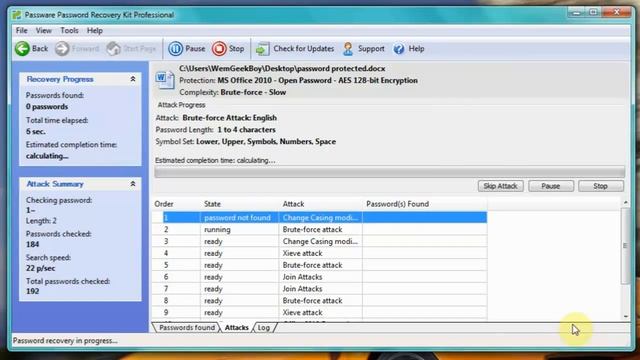This screenshot has height=360, width=640.
Task: Switch to the Passwords found tab
Action: pos(187,327)
